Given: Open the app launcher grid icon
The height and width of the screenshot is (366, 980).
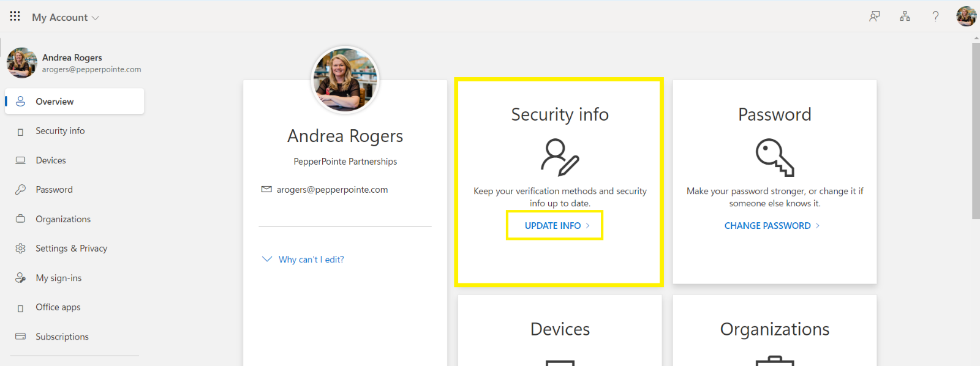Looking at the screenshot, I should click(x=15, y=16).
